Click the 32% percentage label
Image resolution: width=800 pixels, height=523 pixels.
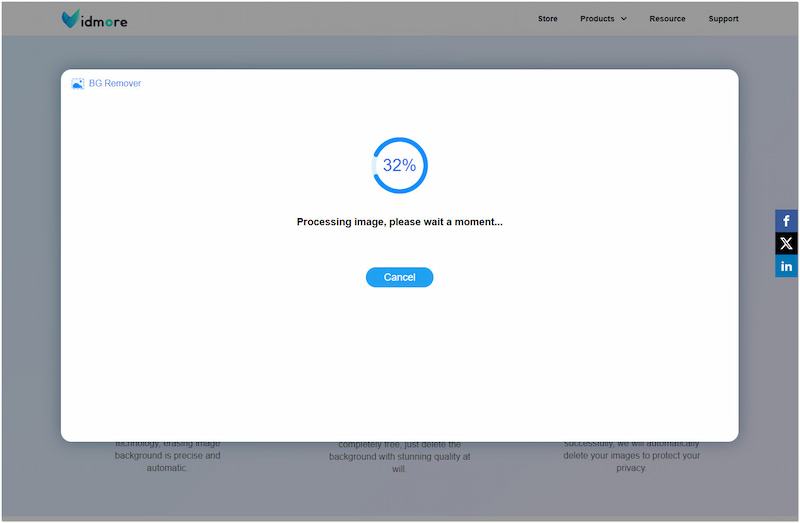click(399, 166)
